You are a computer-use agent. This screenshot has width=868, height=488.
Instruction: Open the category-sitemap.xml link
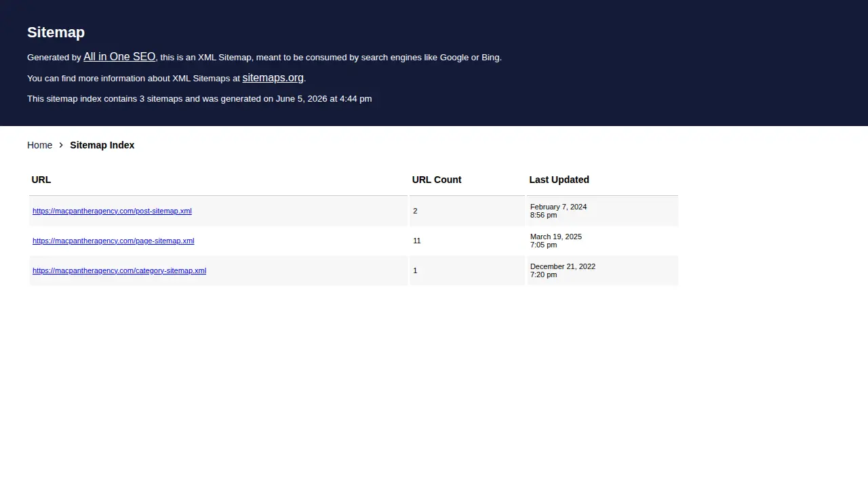tap(119, 270)
